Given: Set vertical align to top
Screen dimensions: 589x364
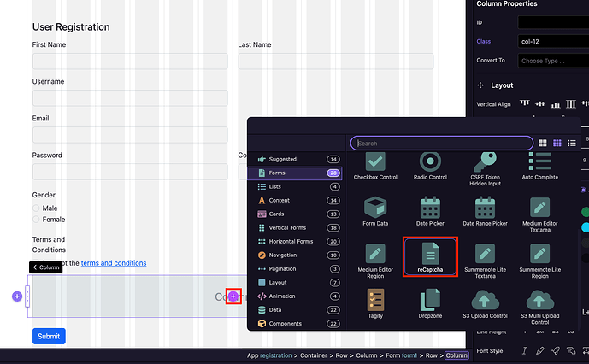Looking at the screenshot, I should [x=524, y=103].
